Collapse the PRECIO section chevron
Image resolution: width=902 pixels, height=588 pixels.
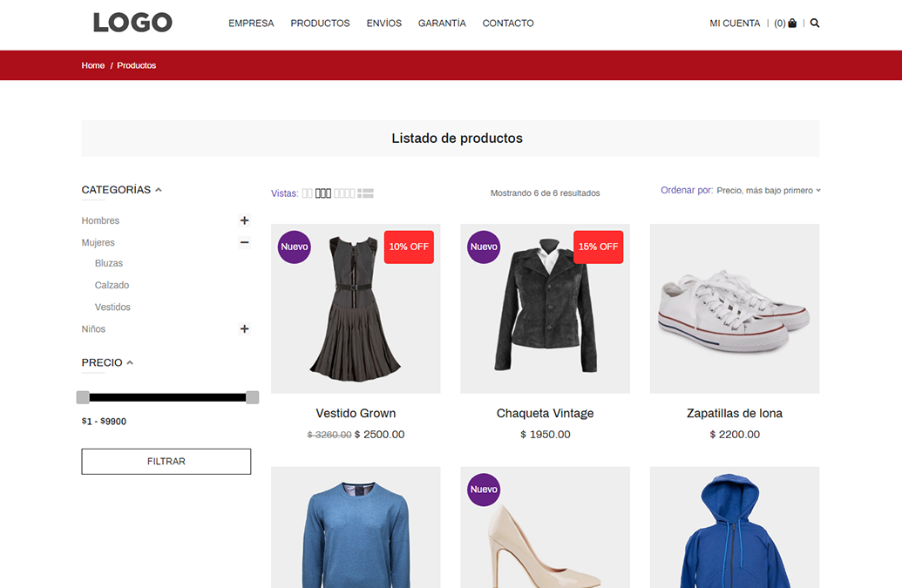130,362
